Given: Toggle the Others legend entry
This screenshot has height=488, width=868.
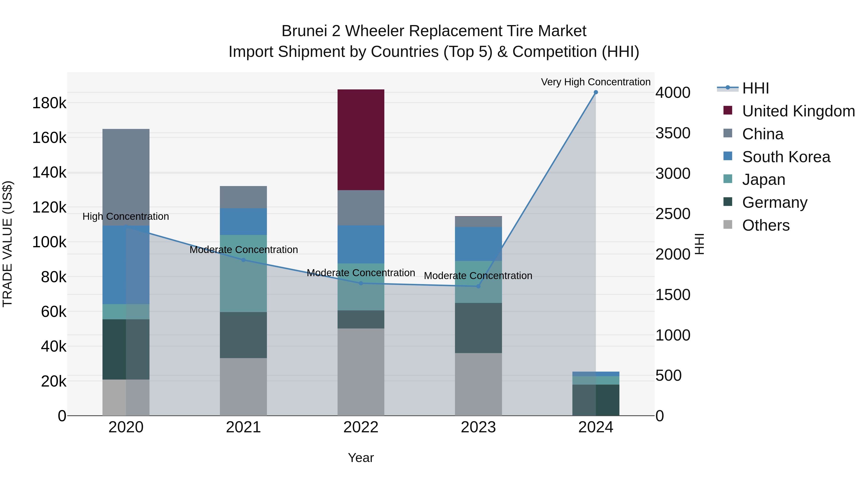Looking at the screenshot, I should (756, 225).
